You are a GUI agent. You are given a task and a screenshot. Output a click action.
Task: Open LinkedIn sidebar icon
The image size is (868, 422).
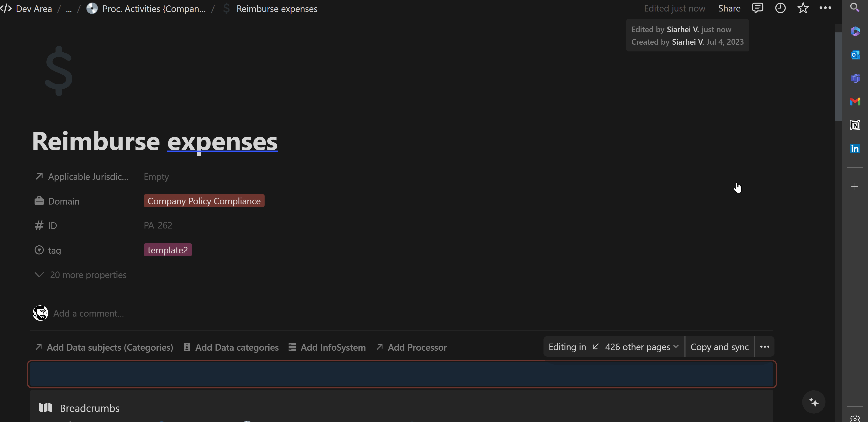pos(855,148)
